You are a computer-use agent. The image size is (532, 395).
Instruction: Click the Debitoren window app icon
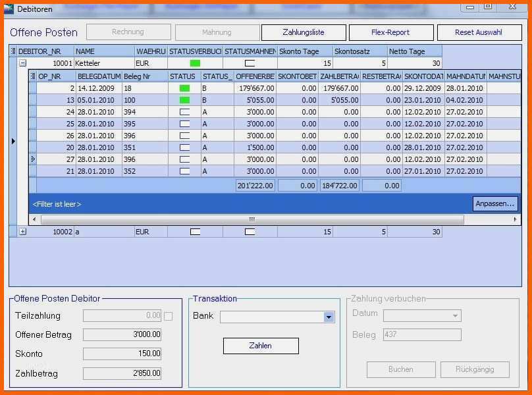pos(9,9)
